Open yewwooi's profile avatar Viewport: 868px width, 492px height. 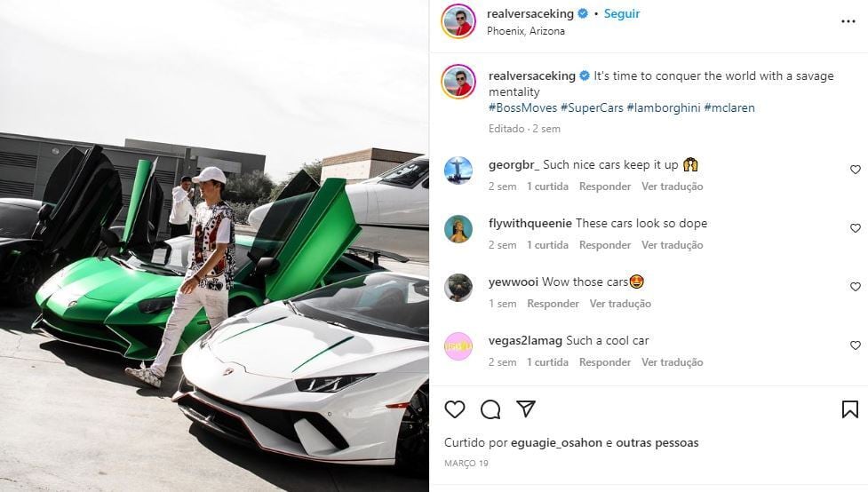pos(458,288)
